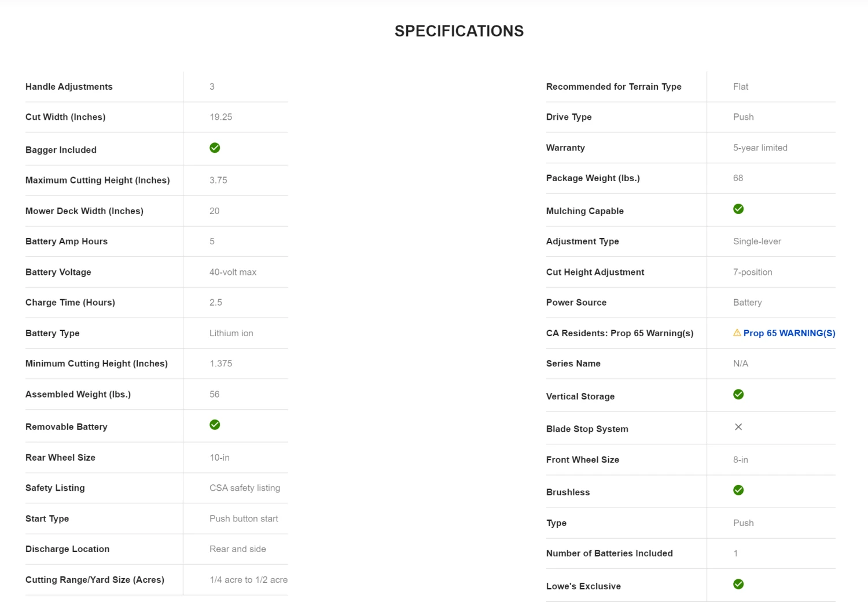Click the Recommended for Terrain Type label
The width and height of the screenshot is (868, 614).
[613, 87]
